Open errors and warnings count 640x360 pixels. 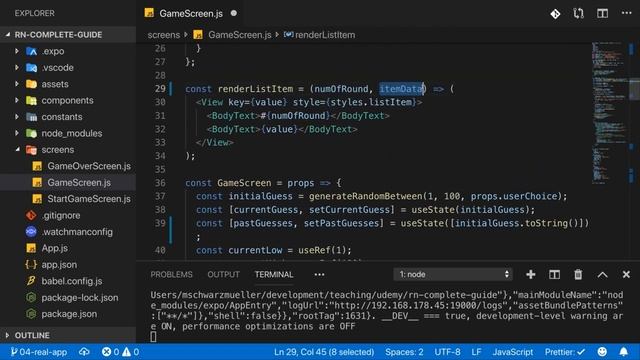(x=120, y=352)
